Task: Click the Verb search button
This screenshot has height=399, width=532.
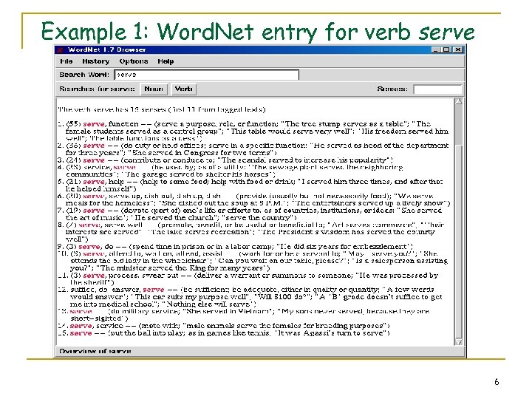Action: (x=183, y=89)
